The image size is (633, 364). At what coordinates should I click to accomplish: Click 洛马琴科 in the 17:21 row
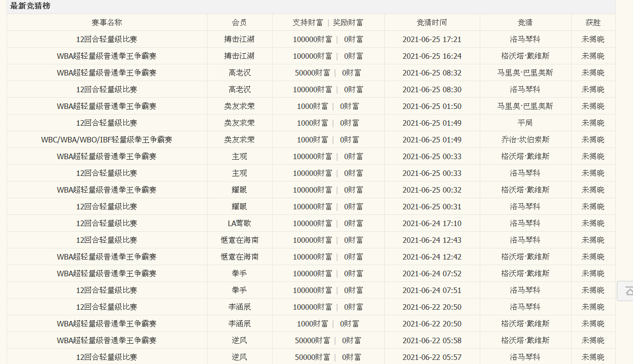pos(525,39)
